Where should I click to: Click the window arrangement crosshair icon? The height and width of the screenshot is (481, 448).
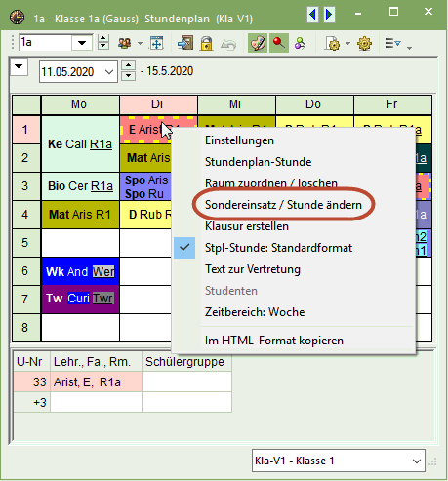(x=156, y=43)
